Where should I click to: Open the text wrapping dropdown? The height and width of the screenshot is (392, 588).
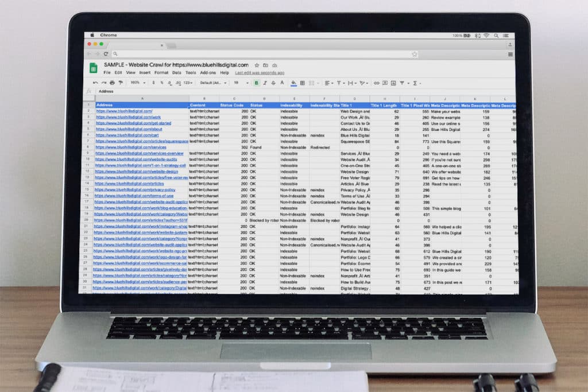coord(352,83)
